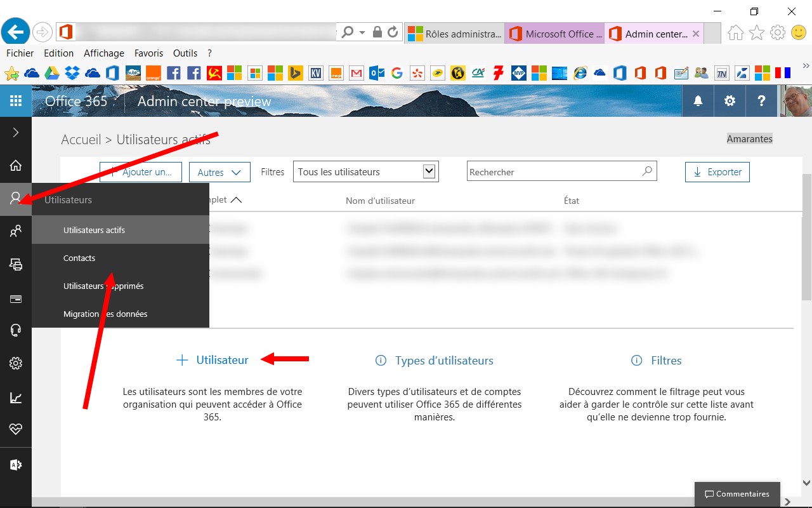Click the profile photo in the header

coord(796,101)
